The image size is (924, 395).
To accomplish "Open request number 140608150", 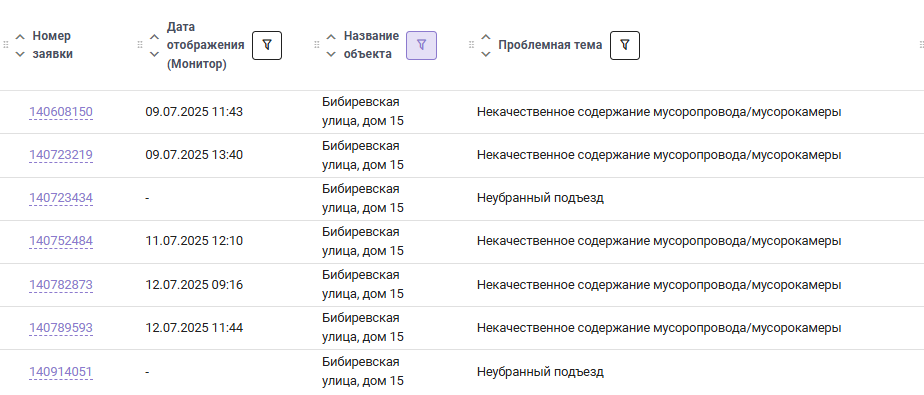I will [x=61, y=112].
